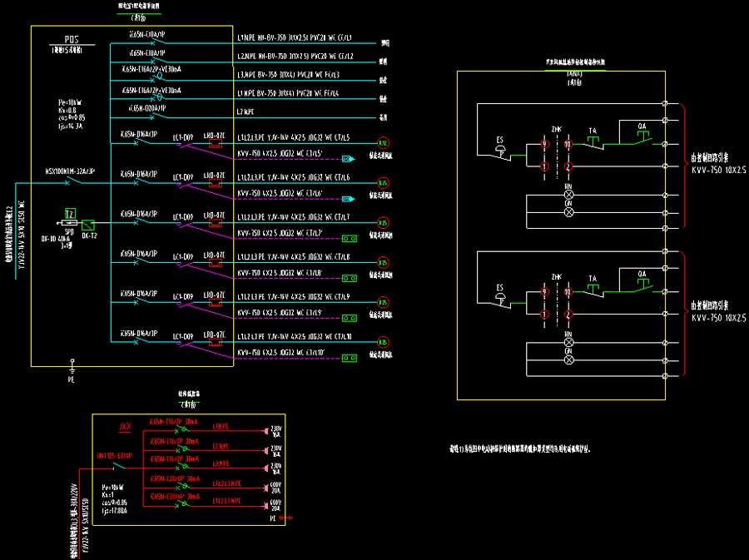Screen dimensions: 749x560
Task: Click the green socket symbol on L7' line
Action: tap(350, 238)
